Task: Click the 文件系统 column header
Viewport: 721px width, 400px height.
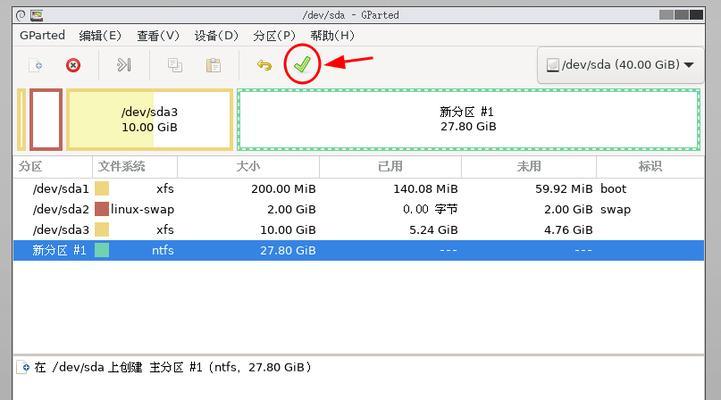Action: tap(135, 166)
